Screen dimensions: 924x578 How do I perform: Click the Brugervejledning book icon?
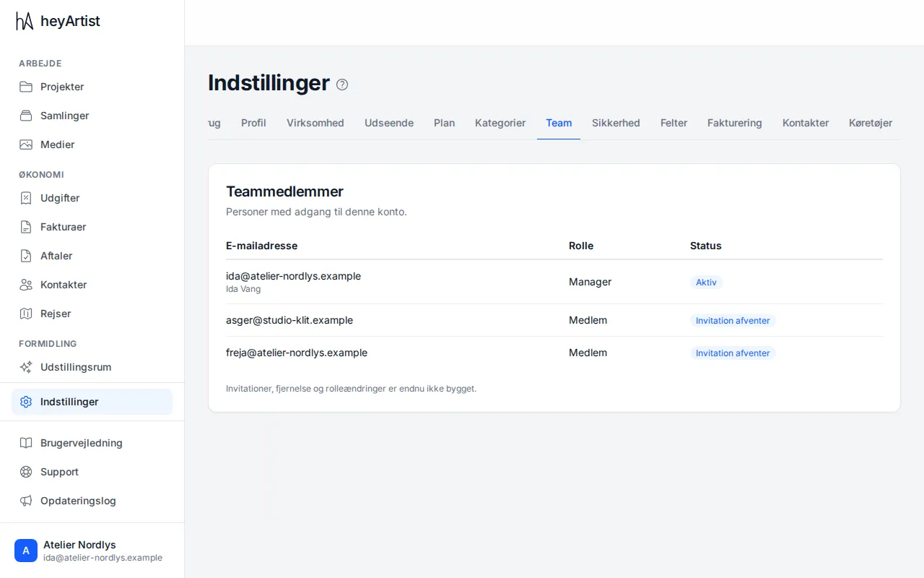point(26,443)
